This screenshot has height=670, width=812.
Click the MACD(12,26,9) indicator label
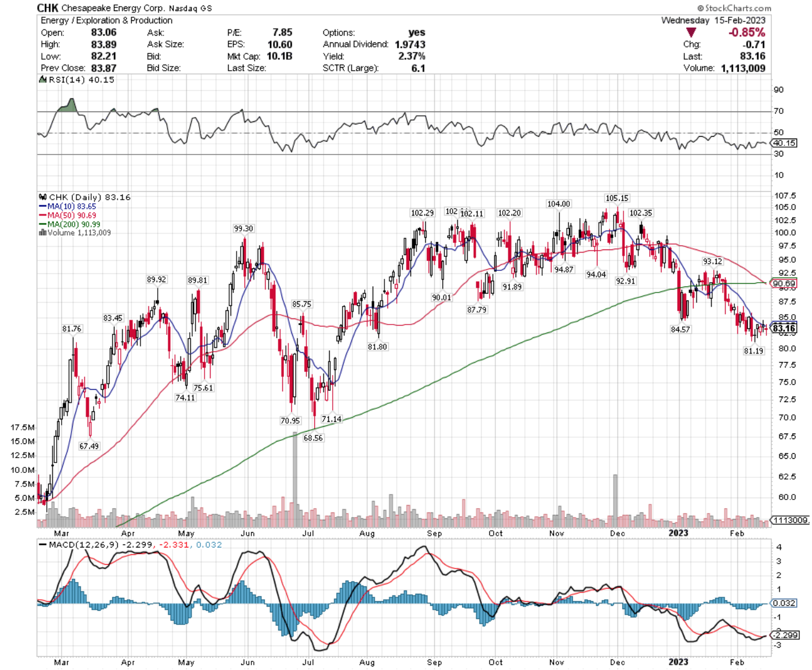(x=84, y=545)
